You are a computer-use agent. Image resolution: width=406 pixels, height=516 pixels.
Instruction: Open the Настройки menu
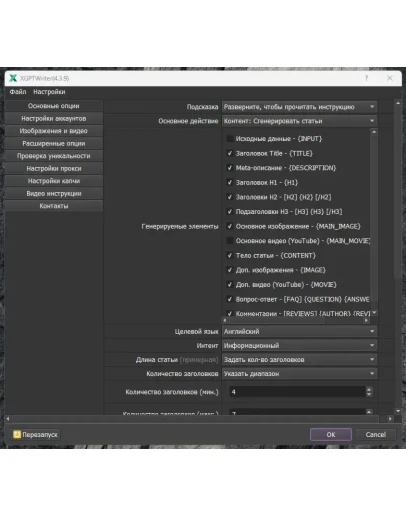pos(49,92)
